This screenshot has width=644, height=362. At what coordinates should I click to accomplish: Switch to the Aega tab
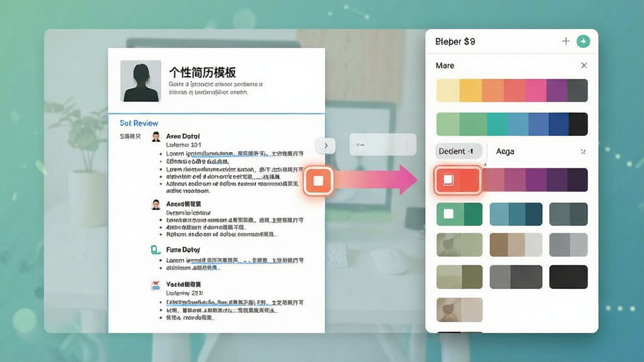point(505,151)
